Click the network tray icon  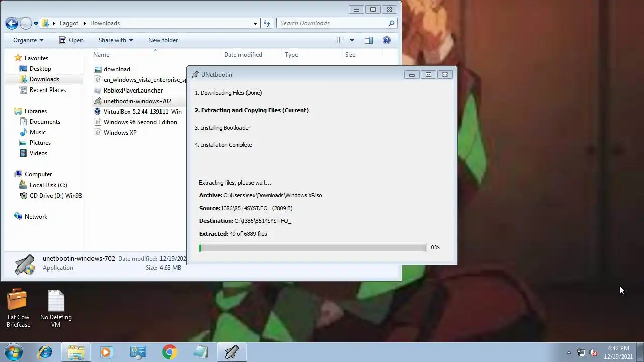tap(581, 352)
